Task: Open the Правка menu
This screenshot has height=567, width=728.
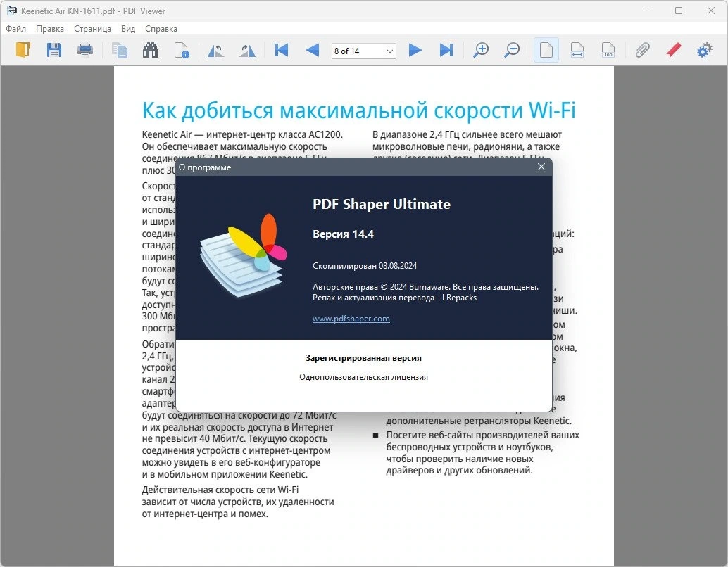Action: [50, 29]
